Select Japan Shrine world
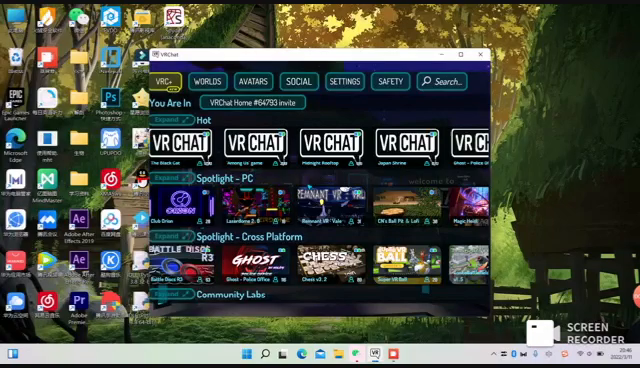The image size is (640, 368). point(407,148)
